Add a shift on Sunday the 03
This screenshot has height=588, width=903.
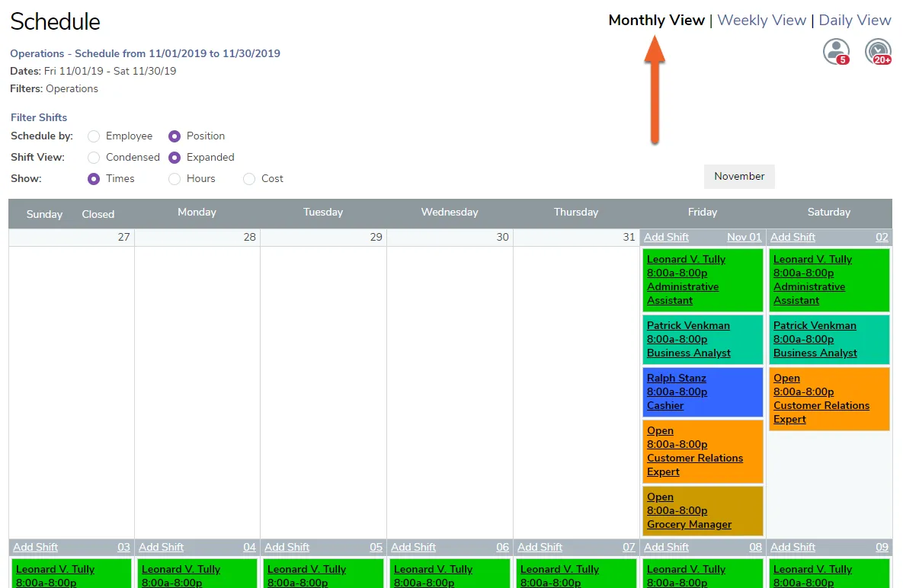[36, 547]
